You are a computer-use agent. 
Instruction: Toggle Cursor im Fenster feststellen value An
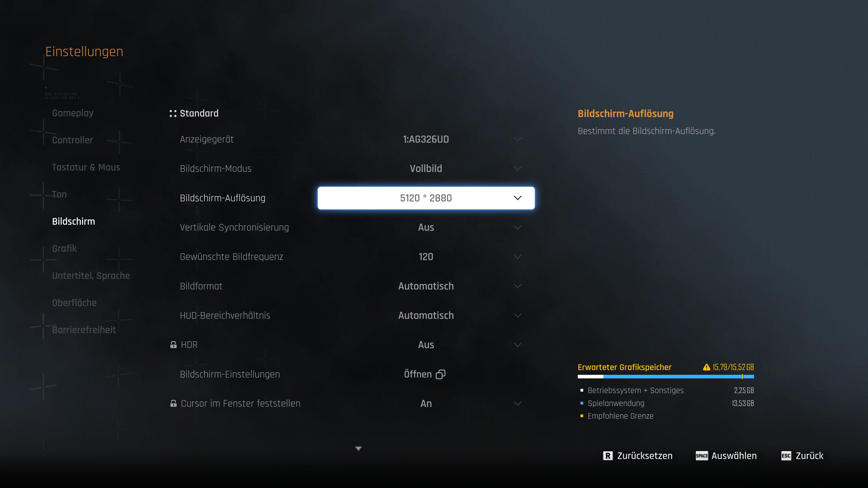click(426, 404)
